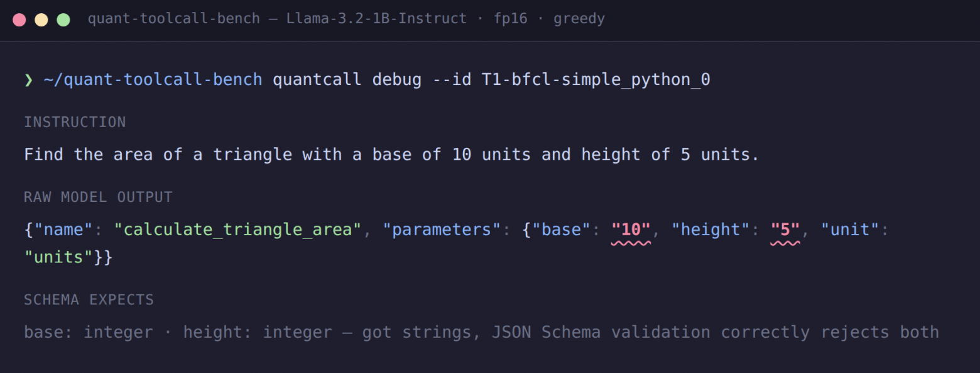Click the INSTRUCTION section heading

pos(75,122)
